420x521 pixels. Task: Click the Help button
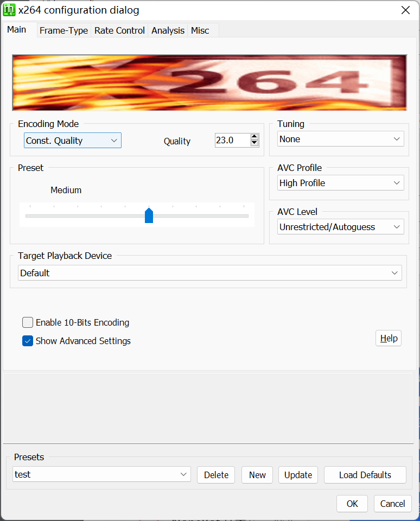point(388,338)
